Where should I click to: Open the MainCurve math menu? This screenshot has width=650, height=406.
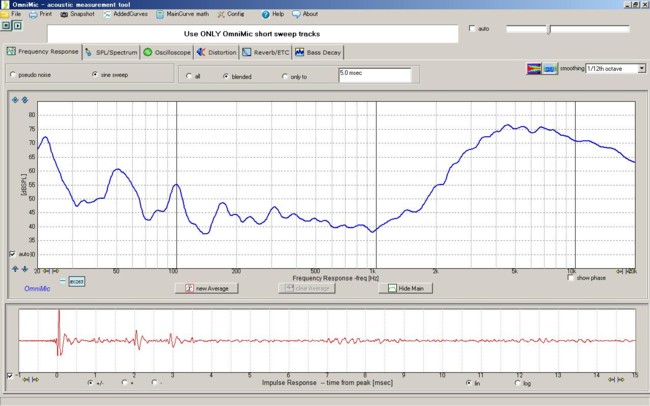[182, 14]
